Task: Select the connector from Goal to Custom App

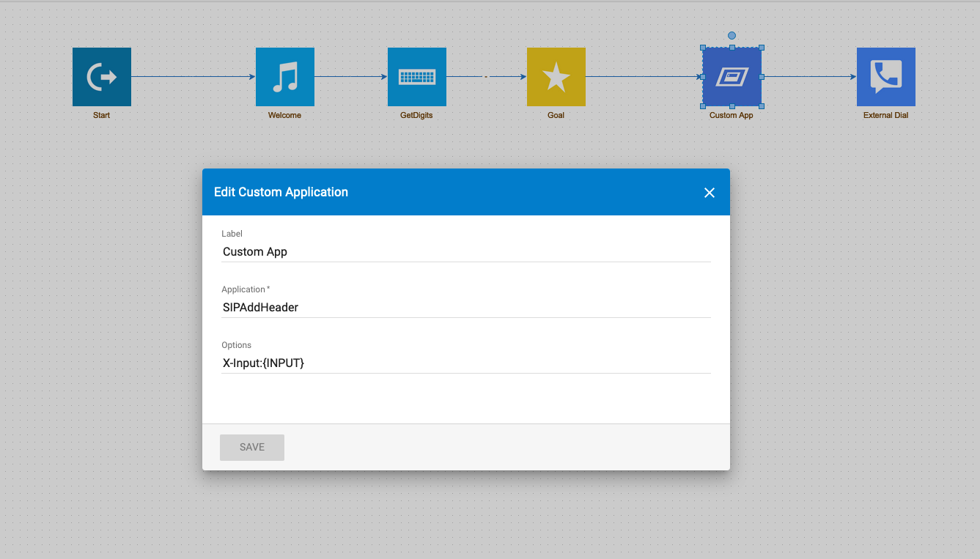Action: click(644, 76)
